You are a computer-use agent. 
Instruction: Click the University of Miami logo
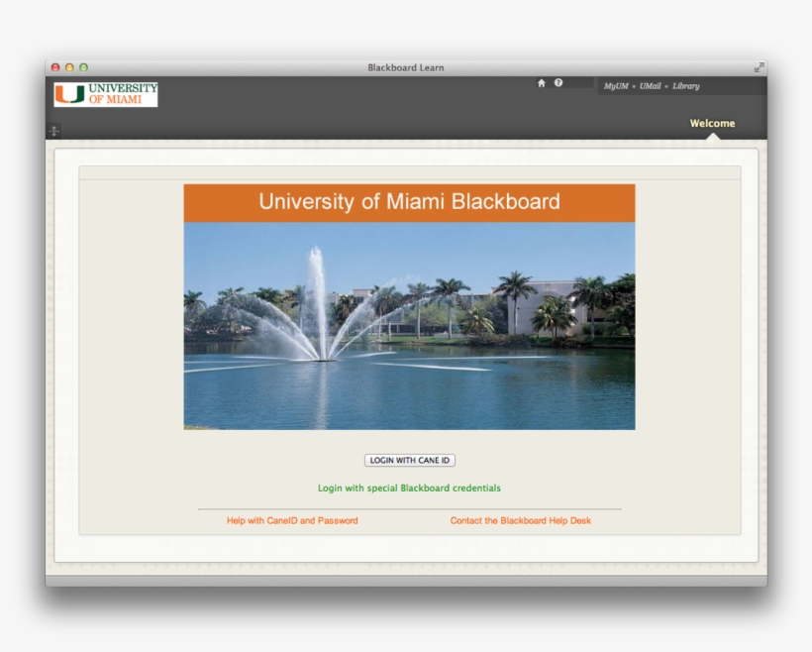106,94
